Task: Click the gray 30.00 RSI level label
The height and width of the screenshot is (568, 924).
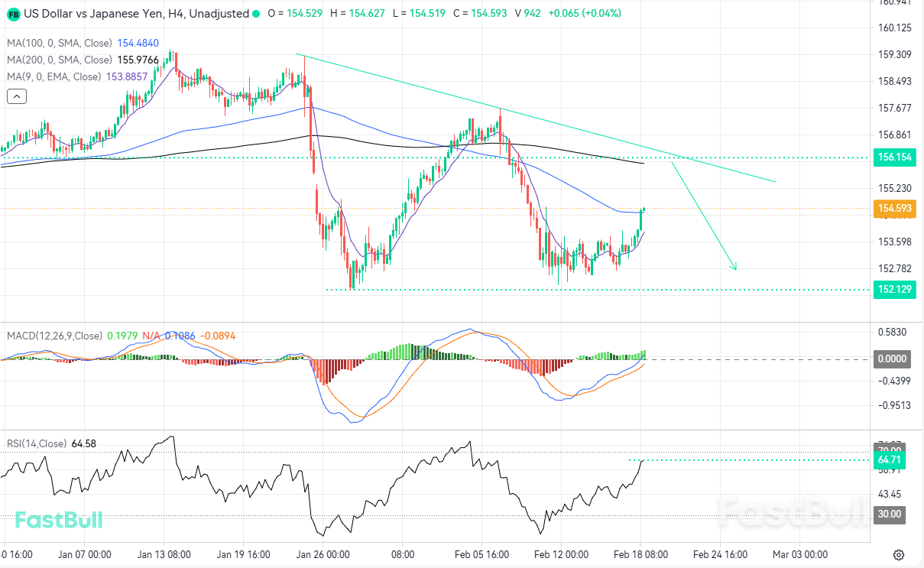Action: (x=889, y=514)
